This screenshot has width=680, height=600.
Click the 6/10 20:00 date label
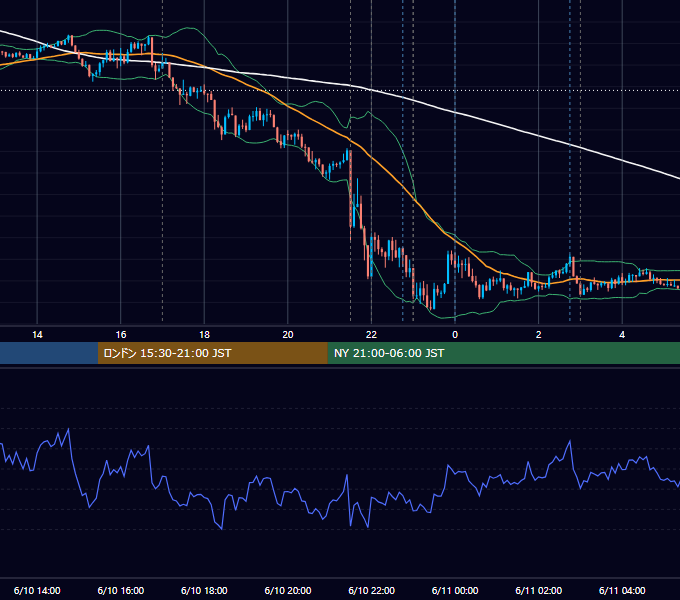pyautogui.click(x=288, y=590)
